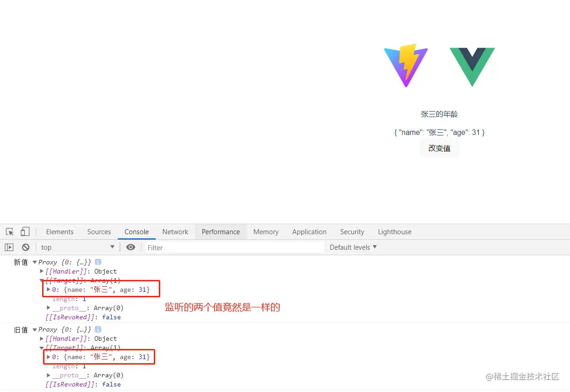This screenshot has width=570, height=392.
Task: Expand item 0 under 旧值 target
Action: pos(49,357)
